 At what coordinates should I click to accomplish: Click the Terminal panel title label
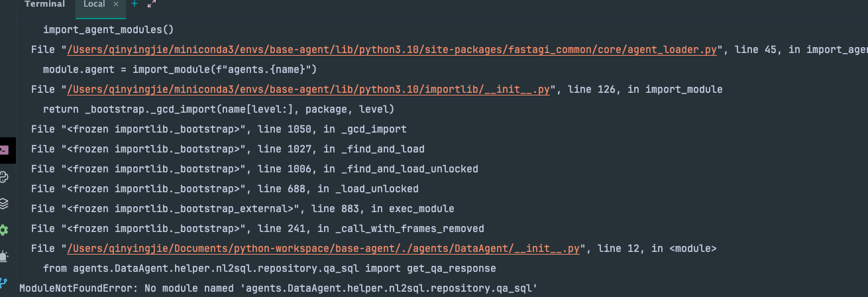(45, 5)
